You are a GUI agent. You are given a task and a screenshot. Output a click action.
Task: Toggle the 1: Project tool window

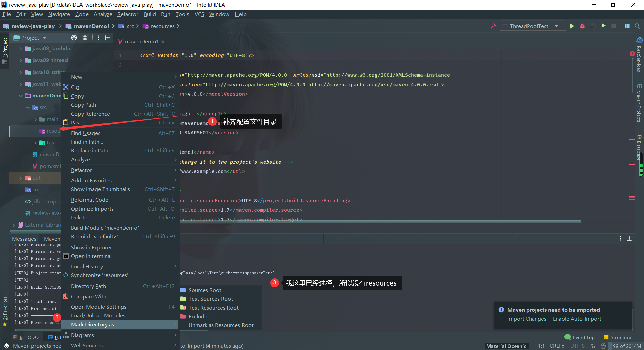[x=5, y=51]
